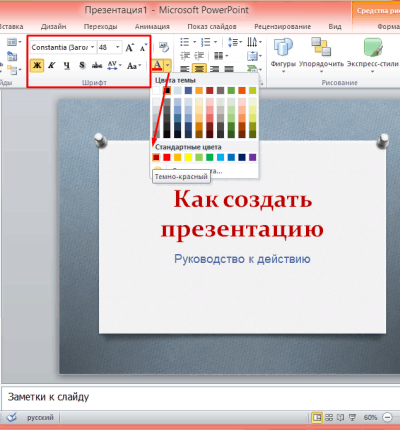Click the slide title Как создать презентацию
This screenshot has height=430, width=400.
pyautogui.click(x=242, y=214)
